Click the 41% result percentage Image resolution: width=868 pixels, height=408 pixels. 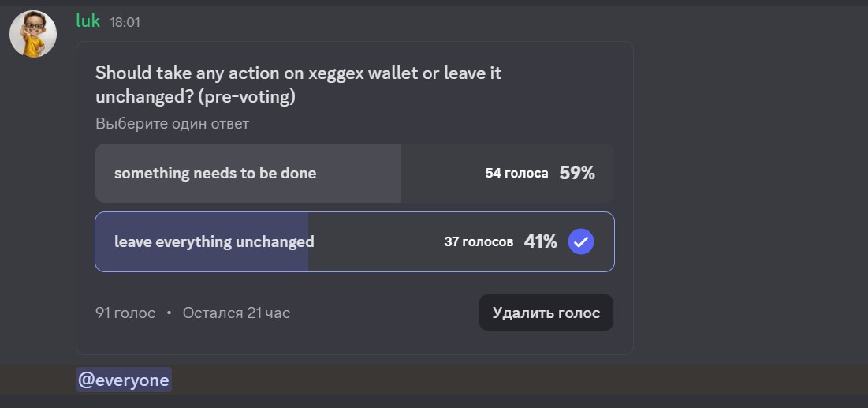(541, 241)
